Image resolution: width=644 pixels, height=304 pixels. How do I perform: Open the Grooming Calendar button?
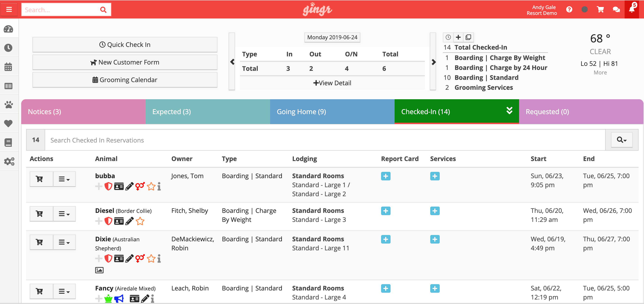click(125, 80)
